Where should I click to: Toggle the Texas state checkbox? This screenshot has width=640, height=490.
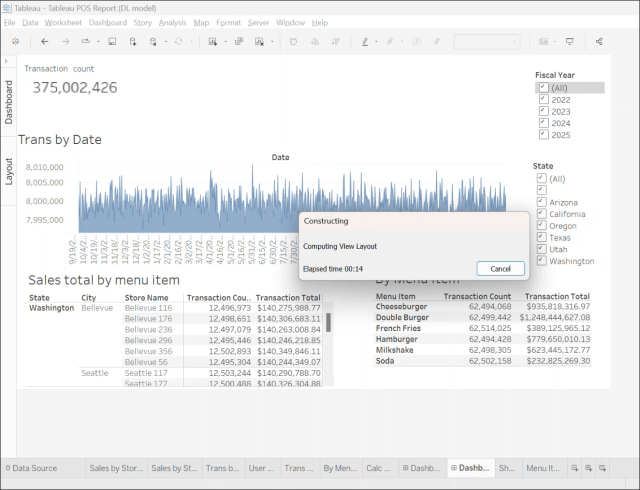click(541, 237)
